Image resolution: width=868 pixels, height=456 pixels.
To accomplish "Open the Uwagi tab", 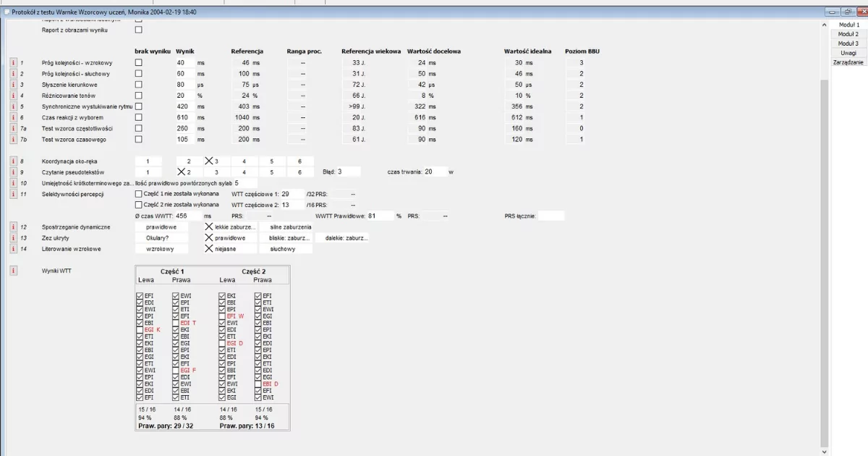I will coord(848,53).
